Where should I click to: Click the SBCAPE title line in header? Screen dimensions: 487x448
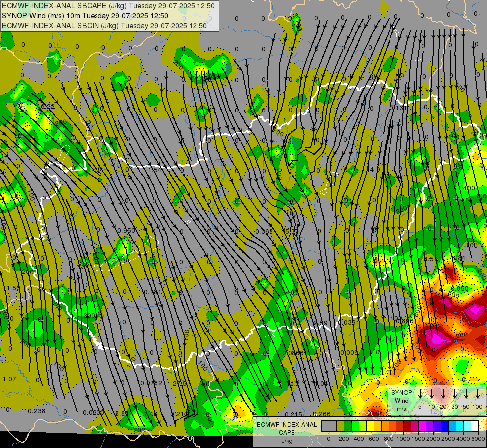point(108,6)
